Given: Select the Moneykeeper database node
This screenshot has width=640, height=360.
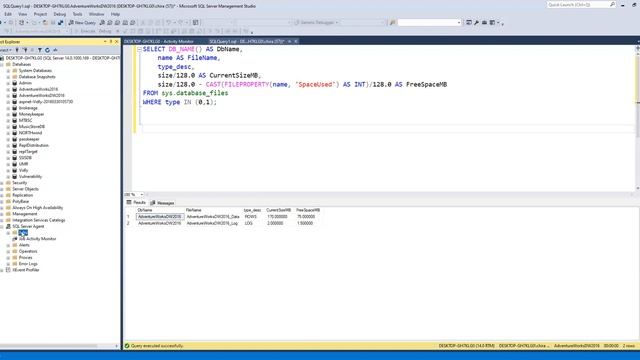Looking at the screenshot, I should pos(31,114).
